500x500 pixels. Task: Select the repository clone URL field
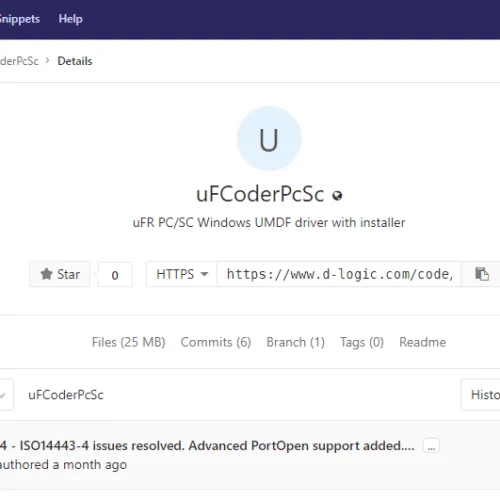click(339, 274)
